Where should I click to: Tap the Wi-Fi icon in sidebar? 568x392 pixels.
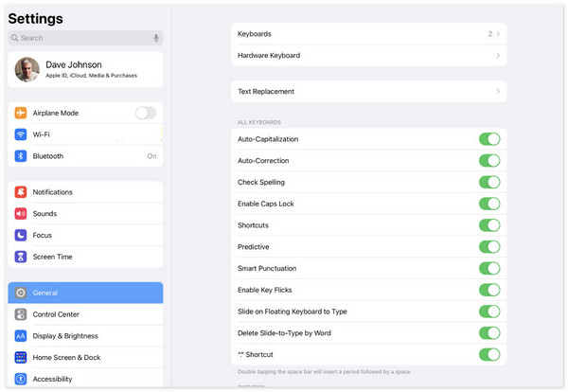click(x=21, y=134)
